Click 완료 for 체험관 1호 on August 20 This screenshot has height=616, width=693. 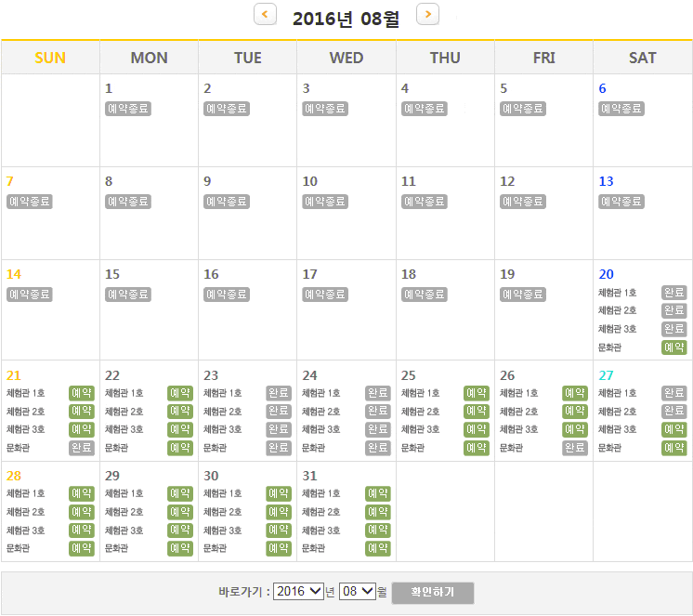click(x=674, y=293)
